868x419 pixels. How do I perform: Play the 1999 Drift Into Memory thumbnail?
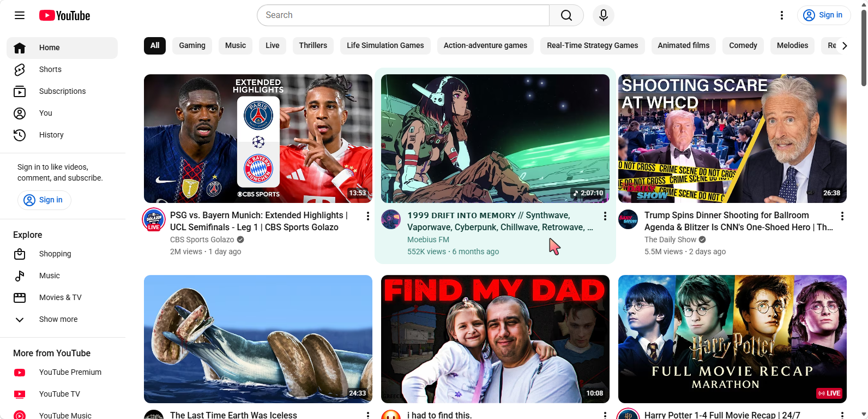(x=495, y=139)
